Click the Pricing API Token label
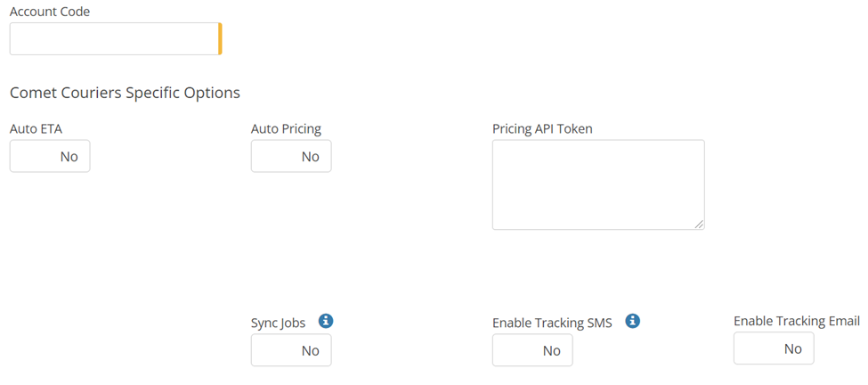 [x=542, y=129]
